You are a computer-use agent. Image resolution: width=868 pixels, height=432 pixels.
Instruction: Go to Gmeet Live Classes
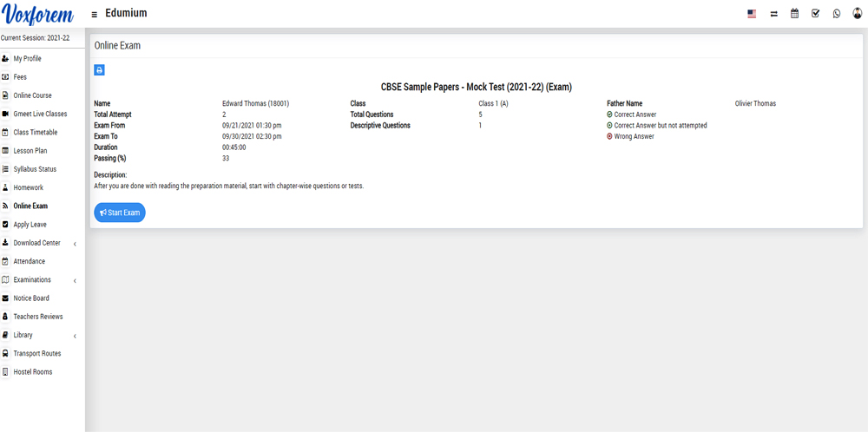click(x=40, y=114)
